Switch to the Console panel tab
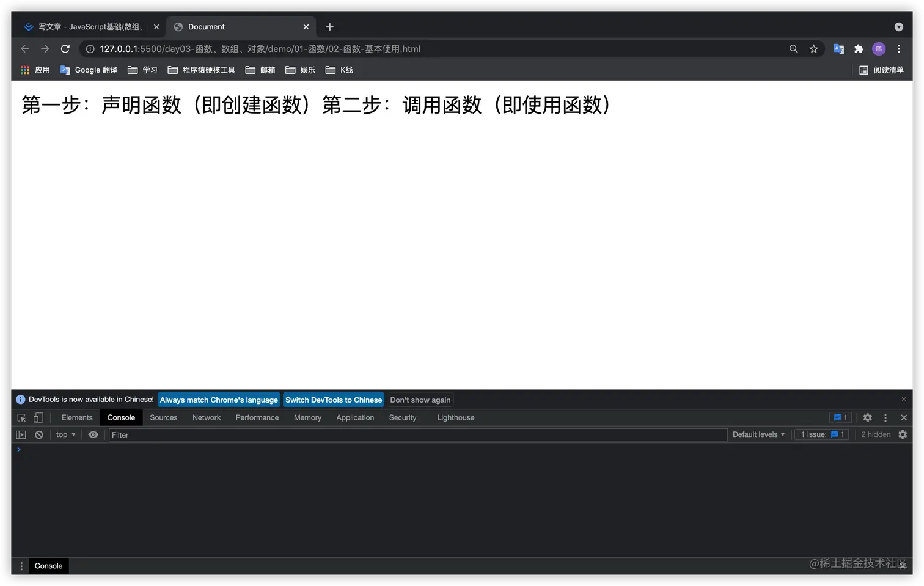The width and height of the screenshot is (924, 586). 121,418
